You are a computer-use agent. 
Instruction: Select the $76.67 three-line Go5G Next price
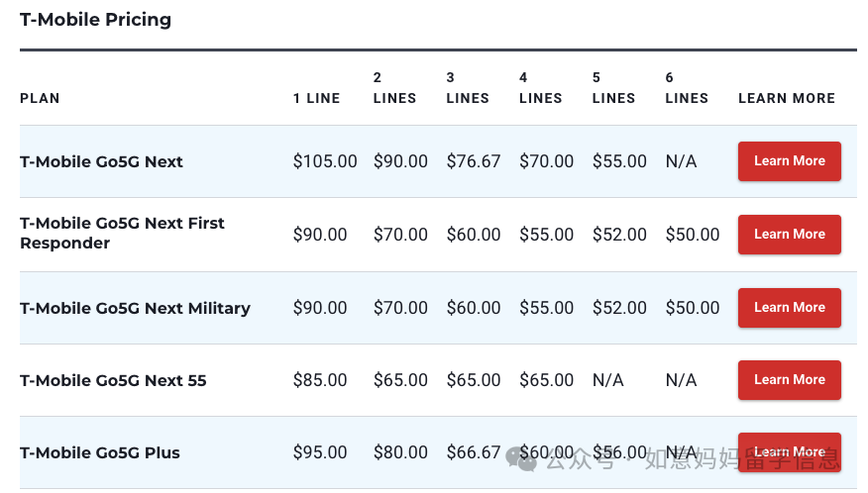[474, 161]
